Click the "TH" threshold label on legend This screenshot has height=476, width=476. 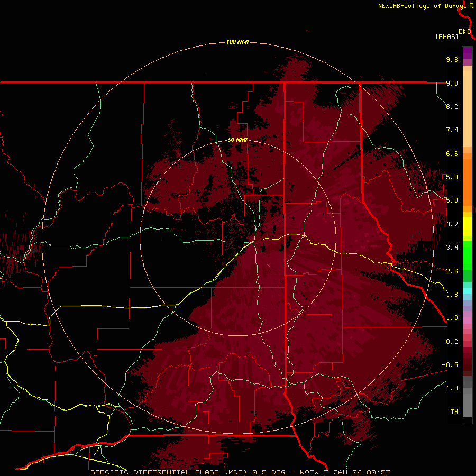[x=454, y=412]
